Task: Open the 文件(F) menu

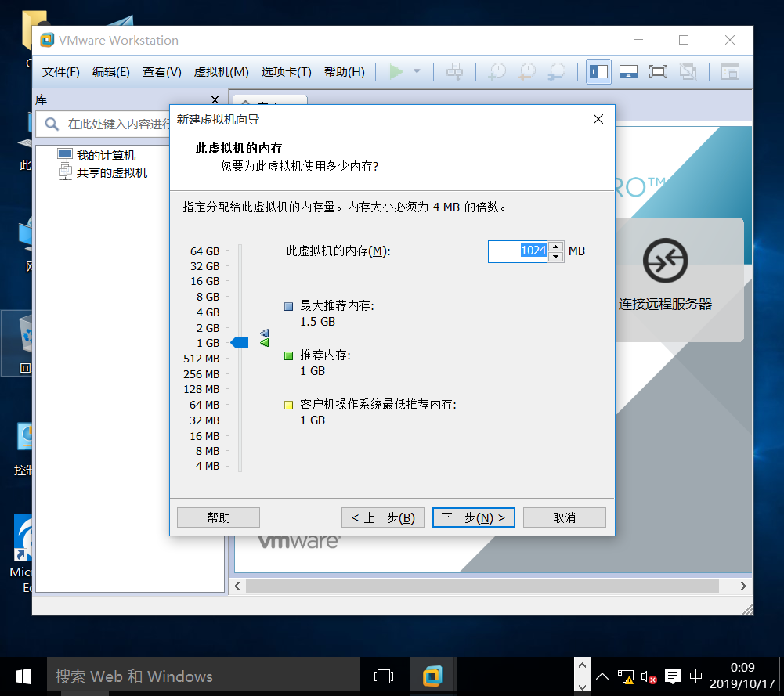Action: pyautogui.click(x=60, y=72)
